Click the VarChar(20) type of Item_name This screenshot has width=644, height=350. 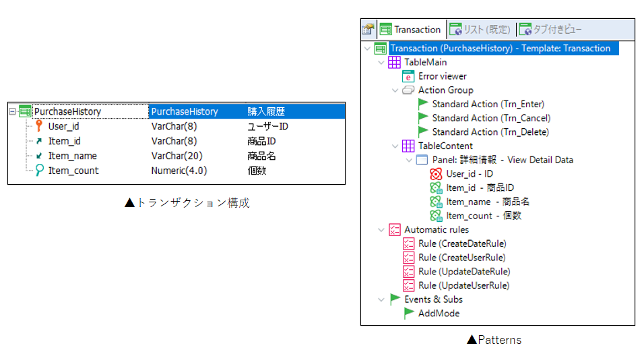(176, 156)
